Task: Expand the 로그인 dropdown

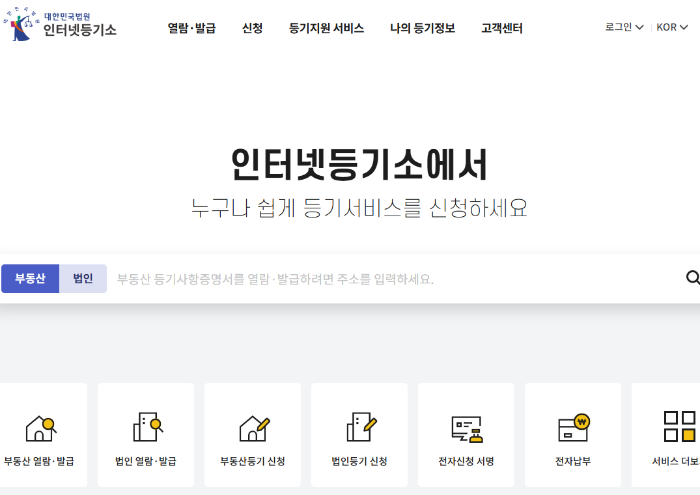Action: pyautogui.click(x=624, y=27)
